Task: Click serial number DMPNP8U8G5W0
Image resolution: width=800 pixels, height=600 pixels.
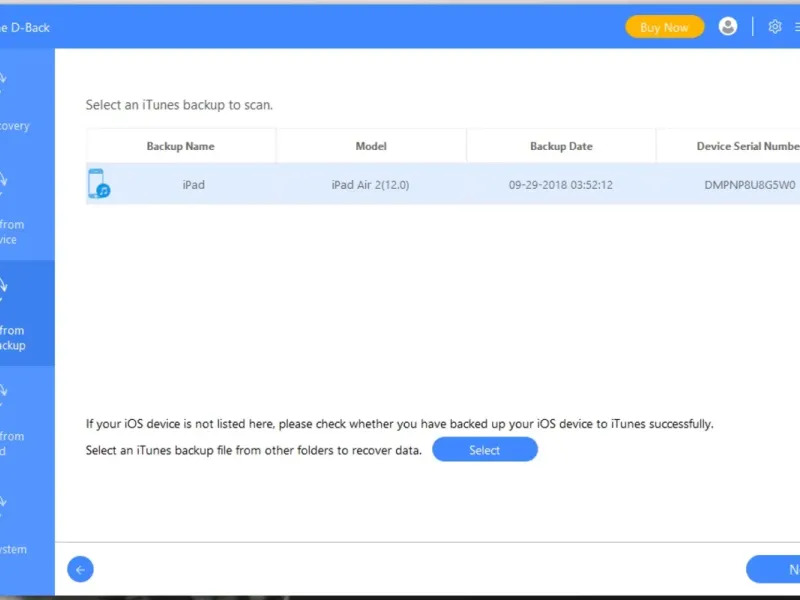Action: pos(749,185)
